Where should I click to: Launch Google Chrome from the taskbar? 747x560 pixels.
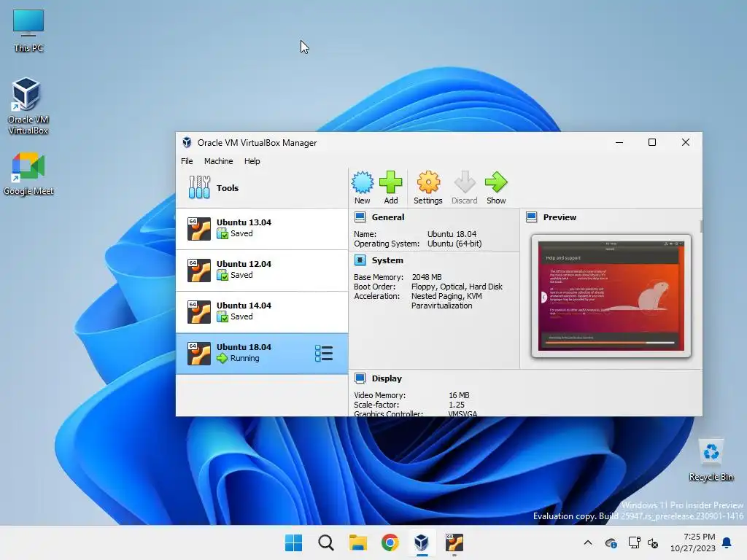[x=390, y=542]
